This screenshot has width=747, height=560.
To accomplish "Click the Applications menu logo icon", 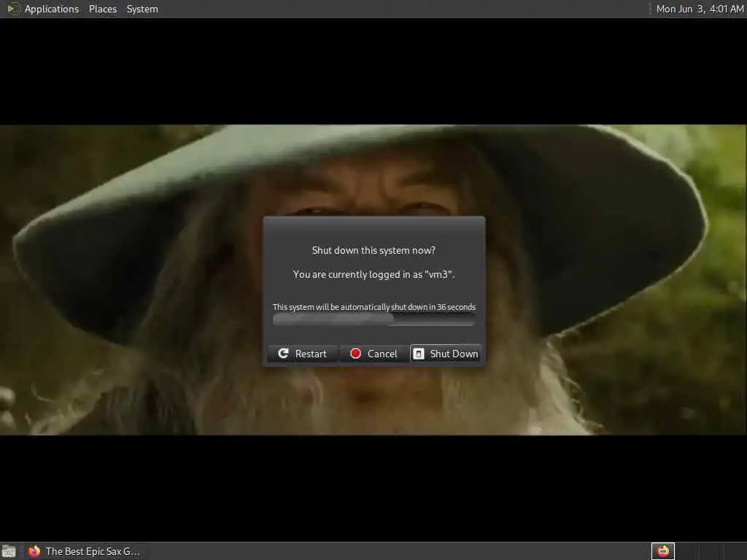I will pyautogui.click(x=13, y=9).
